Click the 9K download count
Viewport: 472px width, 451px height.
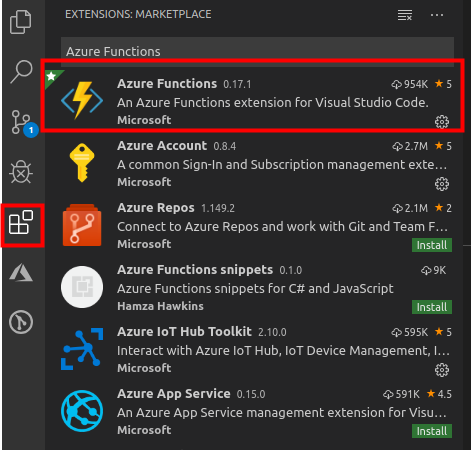click(433, 270)
